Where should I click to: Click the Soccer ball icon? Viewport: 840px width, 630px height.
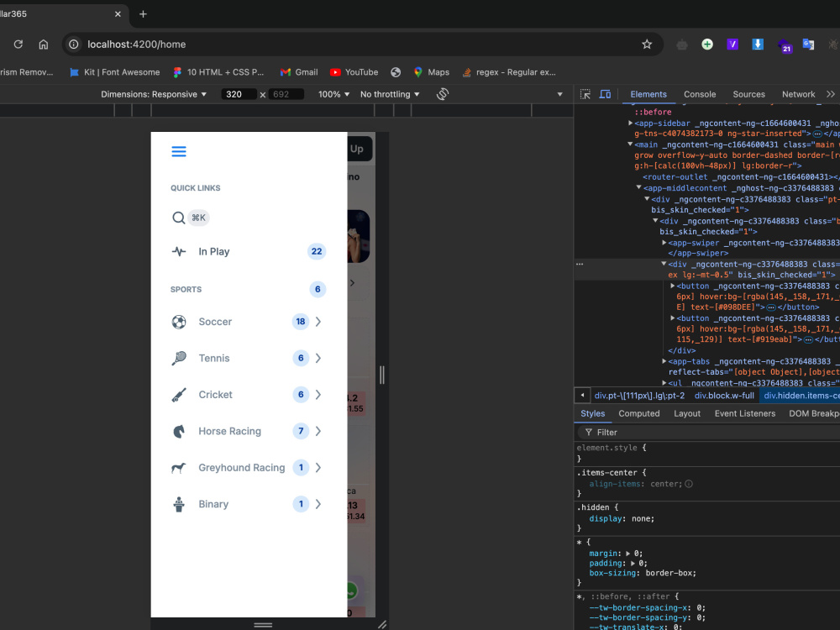[179, 322]
